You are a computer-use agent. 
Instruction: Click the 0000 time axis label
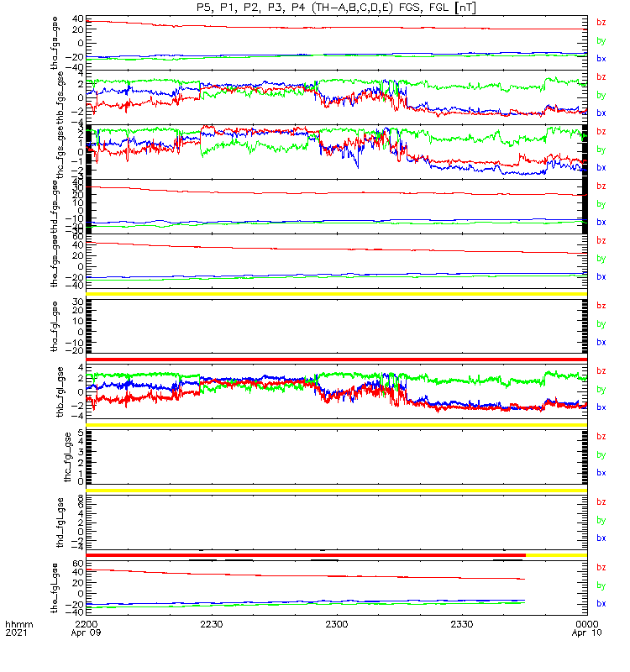point(587,624)
